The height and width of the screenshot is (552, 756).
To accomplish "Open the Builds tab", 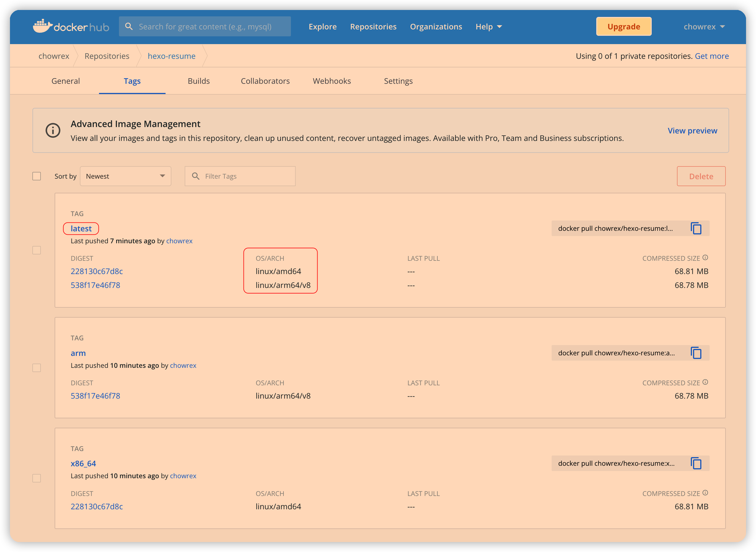I will tap(199, 81).
